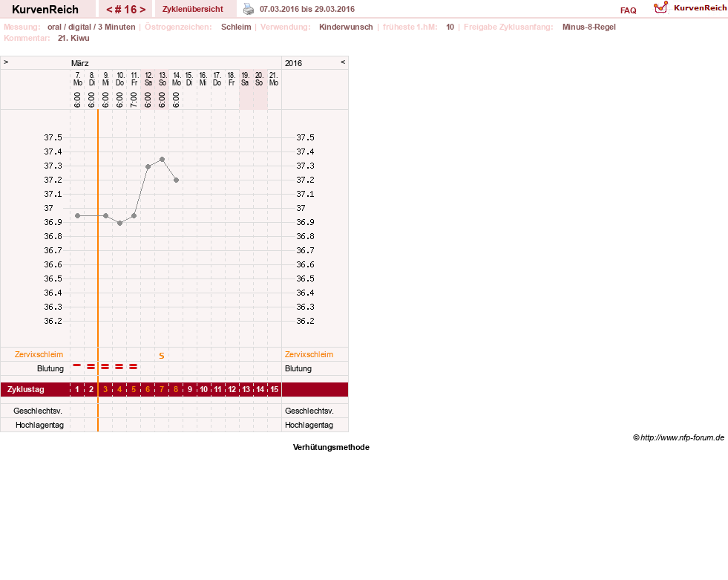The height and width of the screenshot is (580, 728).
Task: Click the 'Verhütungsmethode' heading
Action: pyautogui.click(x=331, y=447)
